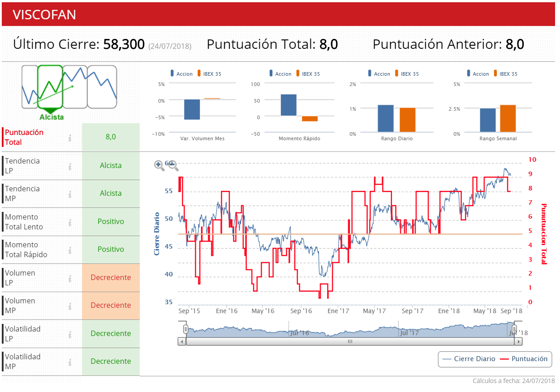560x392 pixels.
Task: Click the Puntuación Total row label
Action: (x=24, y=138)
